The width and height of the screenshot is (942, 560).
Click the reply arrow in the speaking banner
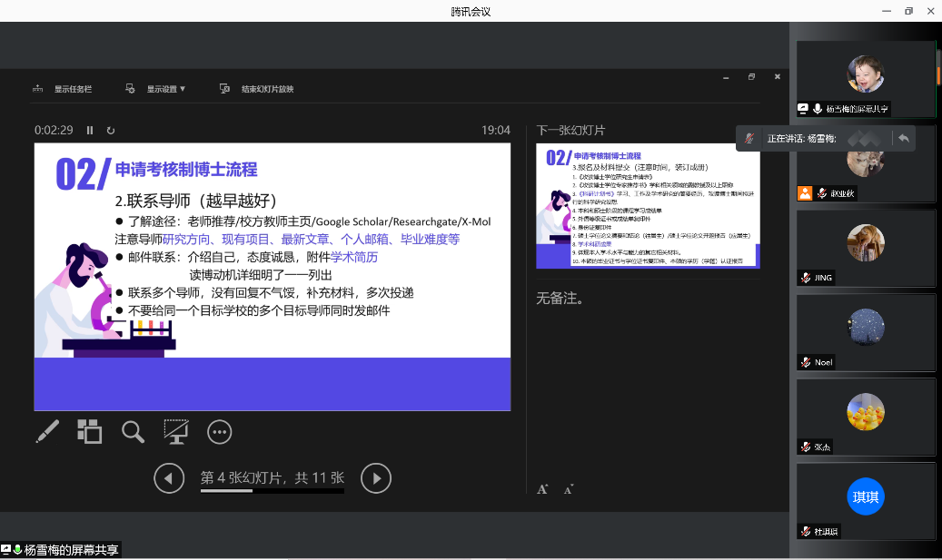(903, 138)
